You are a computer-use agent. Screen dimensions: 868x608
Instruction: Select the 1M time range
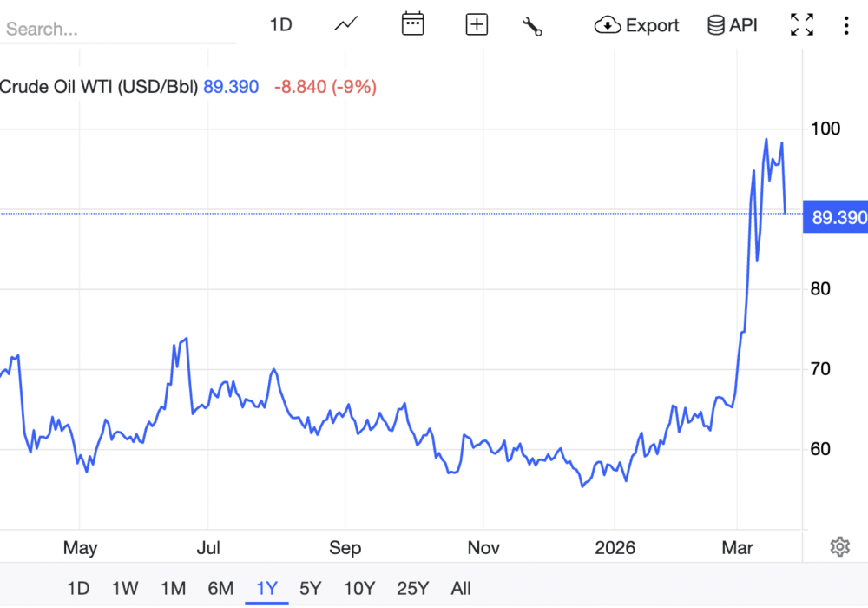click(174, 588)
